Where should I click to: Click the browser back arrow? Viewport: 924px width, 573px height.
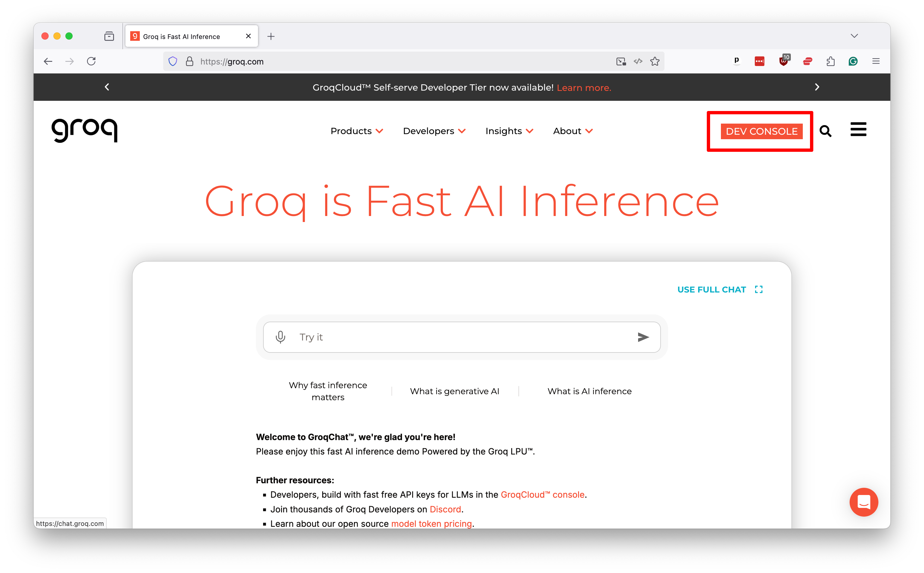(48, 61)
